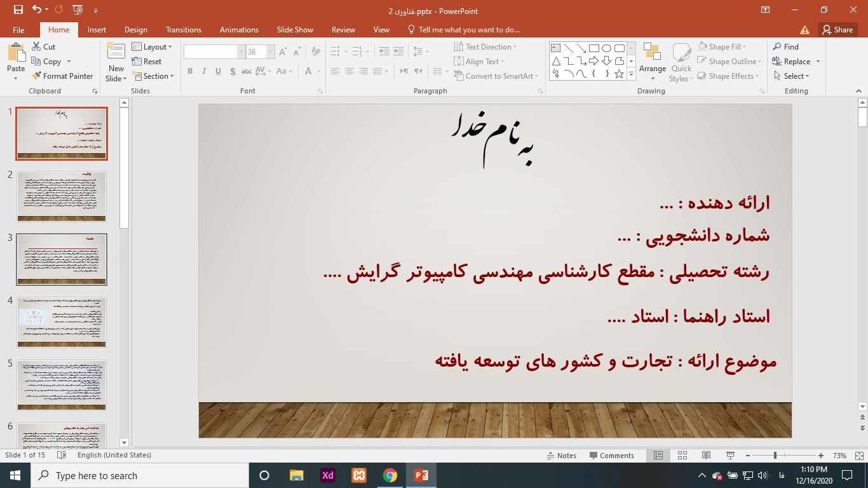868x488 pixels.
Task: Click the Save icon in title bar
Action: pyautogui.click(x=18, y=10)
